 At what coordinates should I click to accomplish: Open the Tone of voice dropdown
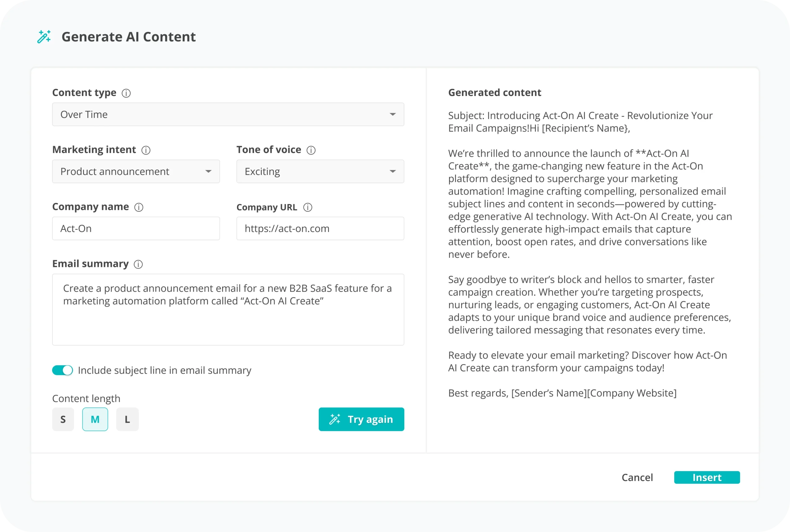pyautogui.click(x=320, y=171)
